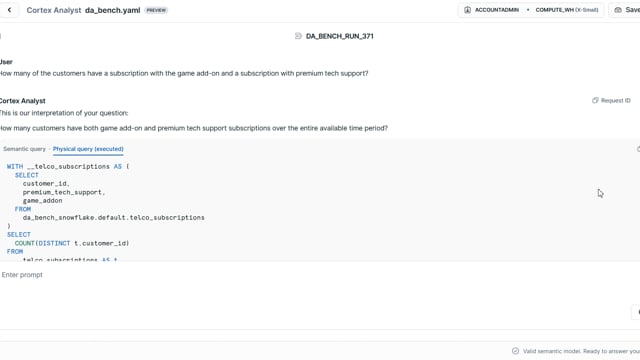Click the Request ID copy icon
The width and height of the screenshot is (640, 360).
(595, 100)
